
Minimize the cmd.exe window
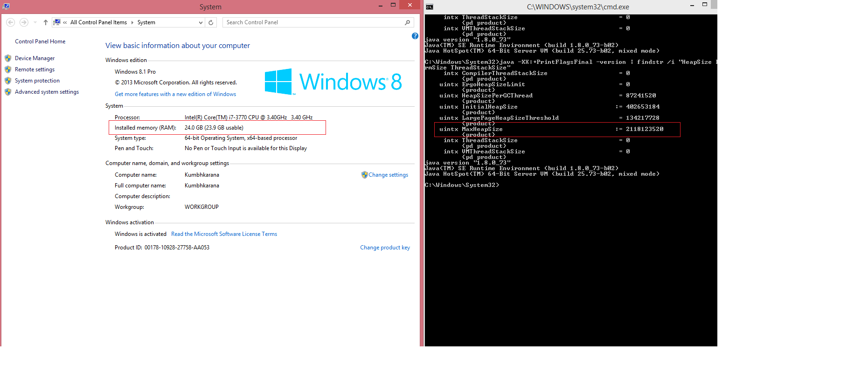pos(692,6)
